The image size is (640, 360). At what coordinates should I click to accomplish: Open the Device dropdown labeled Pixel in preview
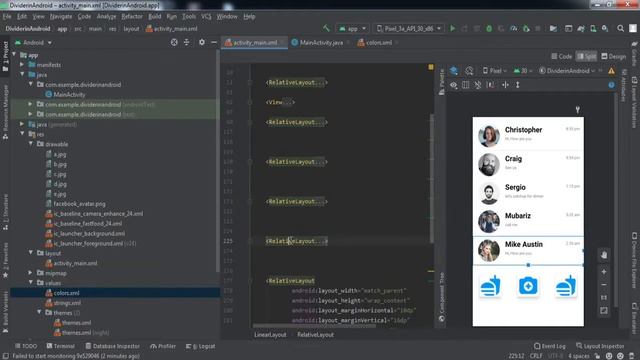(x=495, y=71)
